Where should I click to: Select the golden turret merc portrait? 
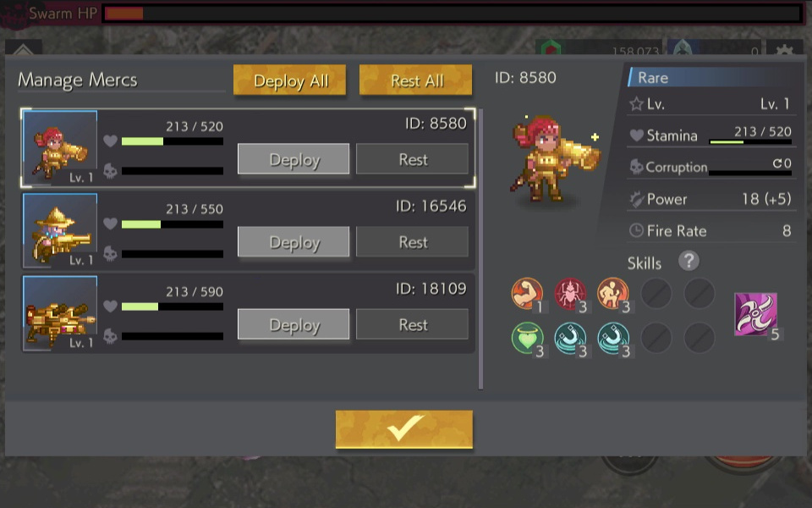click(60, 313)
